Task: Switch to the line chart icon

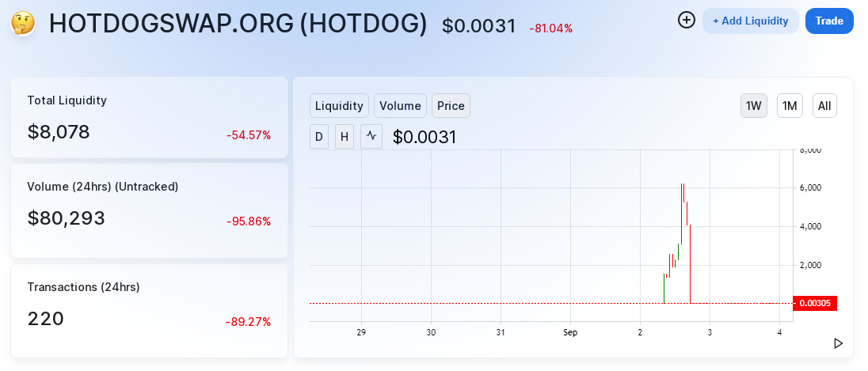Action: tap(371, 136)
